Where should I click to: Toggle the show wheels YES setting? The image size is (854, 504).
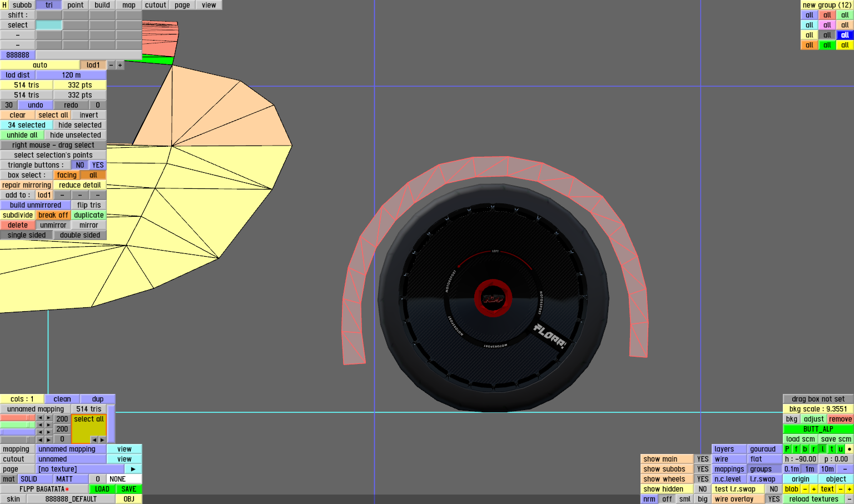tap(703, 479)
